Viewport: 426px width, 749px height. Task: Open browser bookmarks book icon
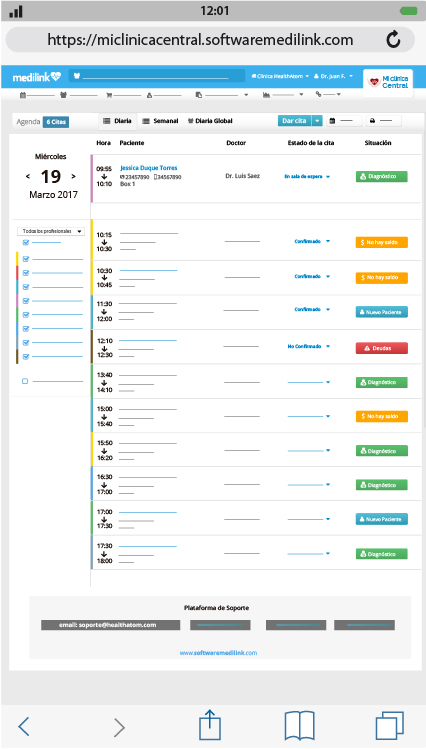(299, 726)
